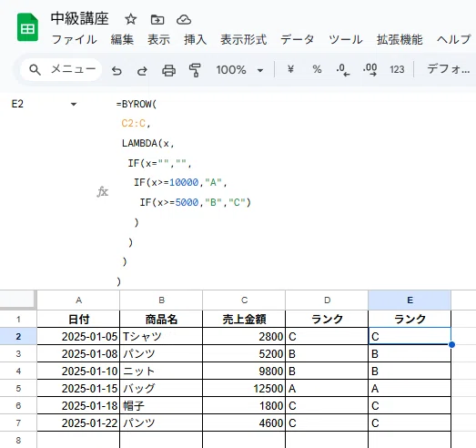This screenshot has width=476, height=448.
Task: Decrease decimal places
Action: [343, 70]
